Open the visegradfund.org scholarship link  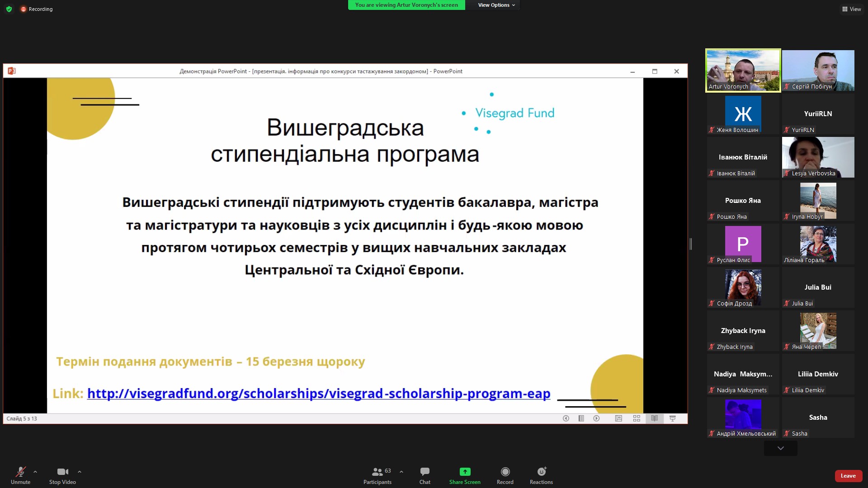coord(318,393)
